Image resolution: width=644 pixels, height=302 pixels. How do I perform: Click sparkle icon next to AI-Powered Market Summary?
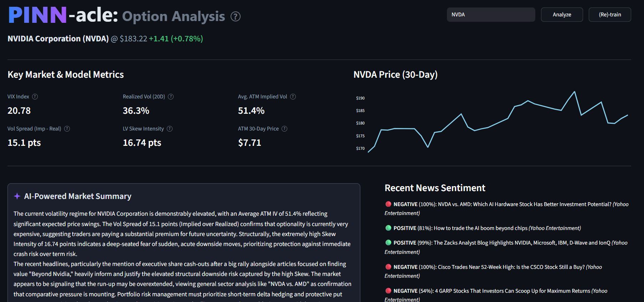tap(17, 196)
